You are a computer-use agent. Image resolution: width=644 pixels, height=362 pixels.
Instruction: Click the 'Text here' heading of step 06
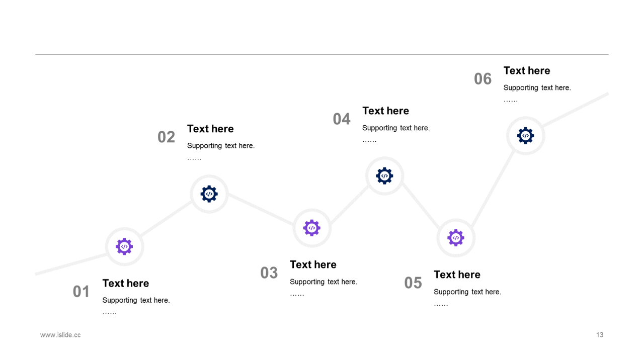pos(527,70)
